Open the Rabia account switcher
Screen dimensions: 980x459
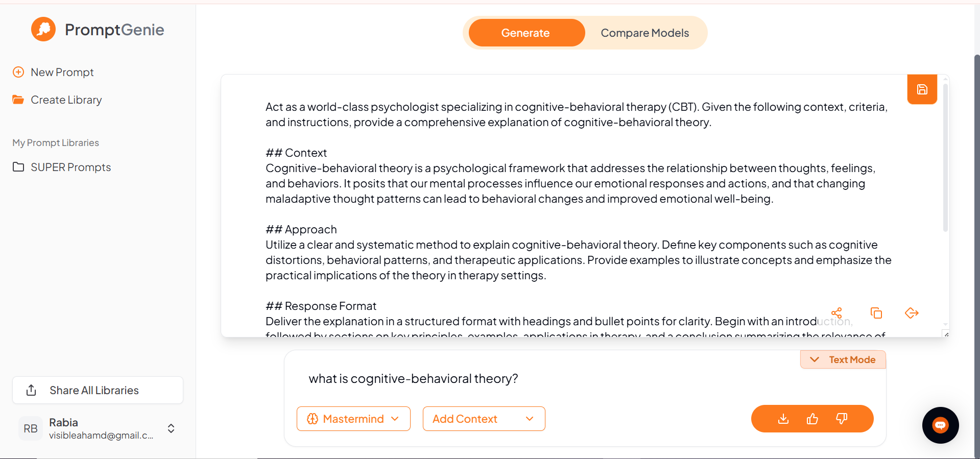coord(171,428)
